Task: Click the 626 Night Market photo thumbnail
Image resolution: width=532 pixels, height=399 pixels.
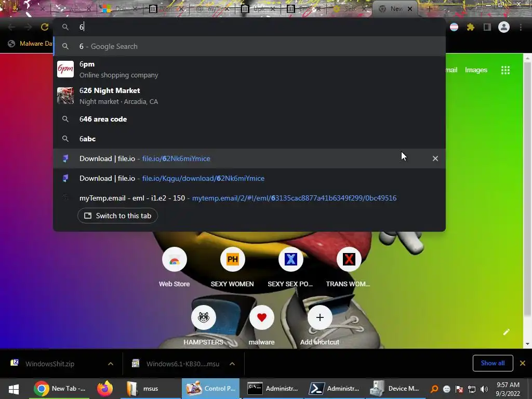Action: point(65,96)
